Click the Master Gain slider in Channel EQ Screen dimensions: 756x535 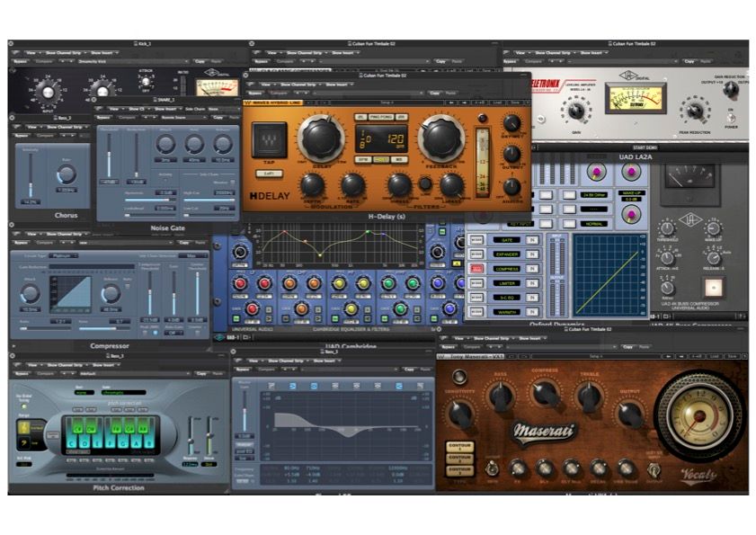click(245, 410)
